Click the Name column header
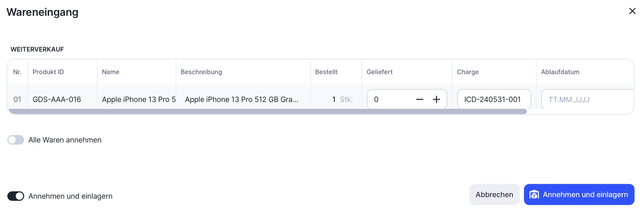The image size is (644, 215). pyautogui.click(x=110, y=72)
